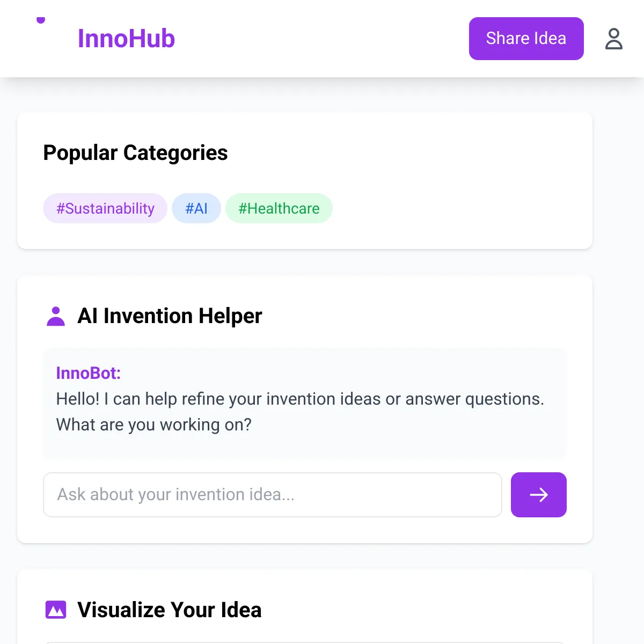Click the Visualize Your Idea heading
The image size is (644, 644).
pos(169,610)
